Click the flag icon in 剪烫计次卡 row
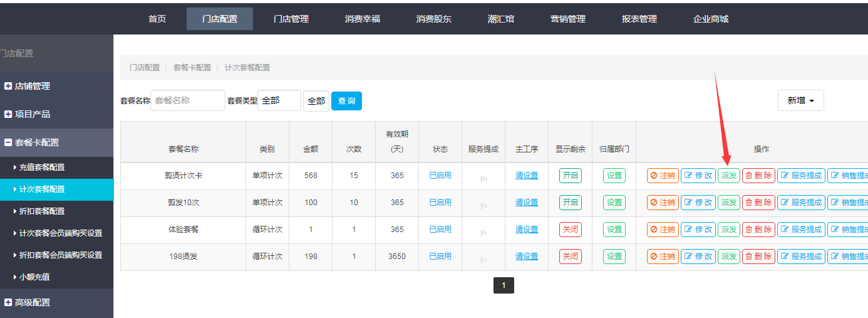 483,179
